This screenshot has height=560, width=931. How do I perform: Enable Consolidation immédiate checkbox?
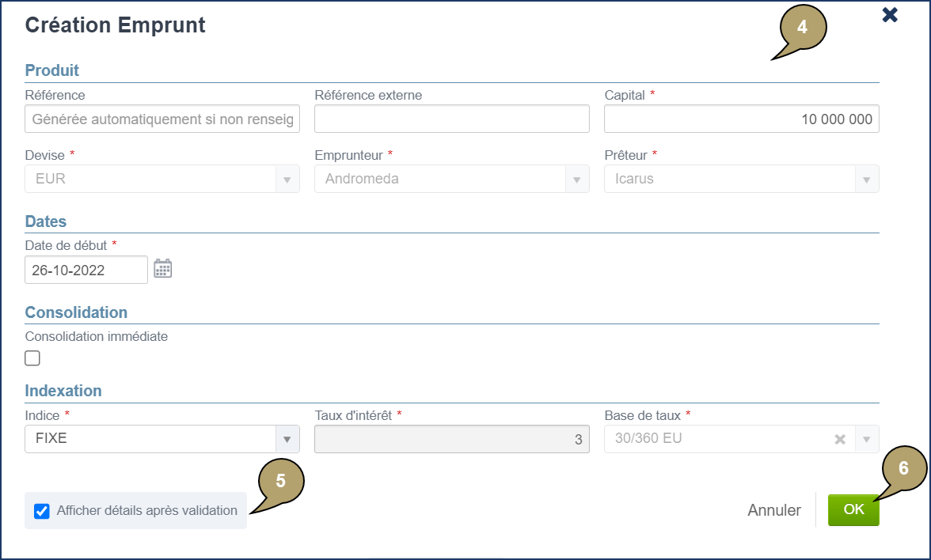click(x=32, y=358)
